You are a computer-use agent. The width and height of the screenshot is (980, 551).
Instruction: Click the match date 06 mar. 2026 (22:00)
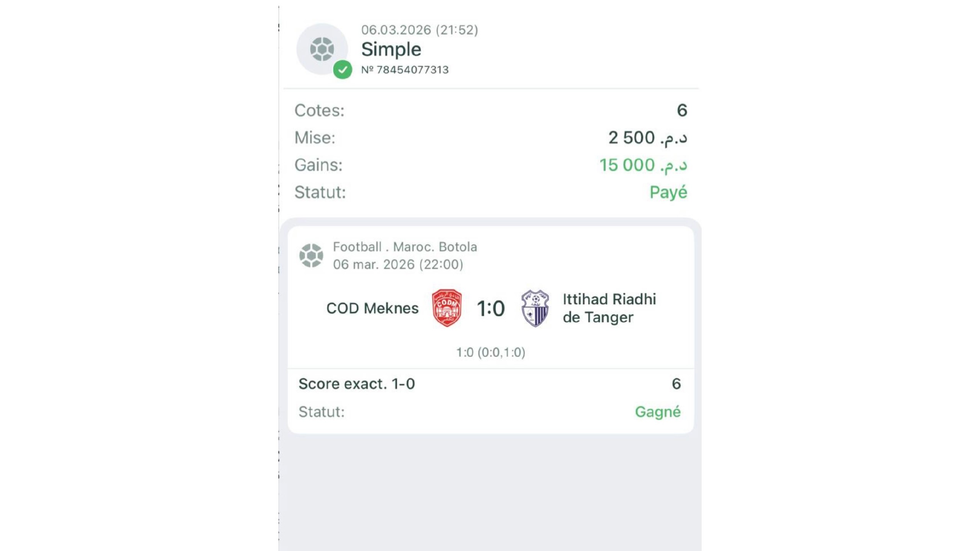[x=398, y=264]
